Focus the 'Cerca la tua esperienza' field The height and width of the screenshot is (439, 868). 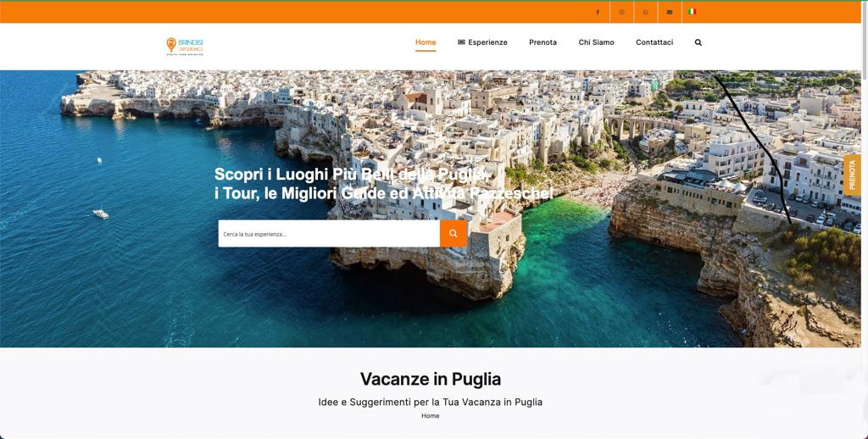(329, 234)
